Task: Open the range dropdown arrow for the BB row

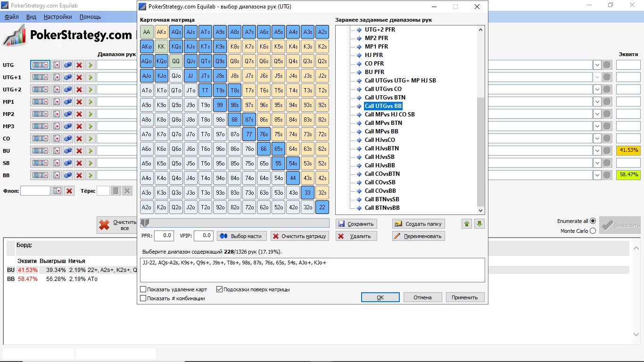Action: pyautogui.click(x=597, y=175)
